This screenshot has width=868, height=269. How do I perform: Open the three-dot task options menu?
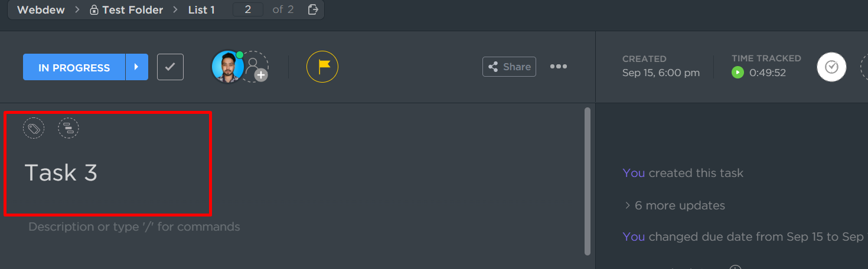[x=558, y=67]
